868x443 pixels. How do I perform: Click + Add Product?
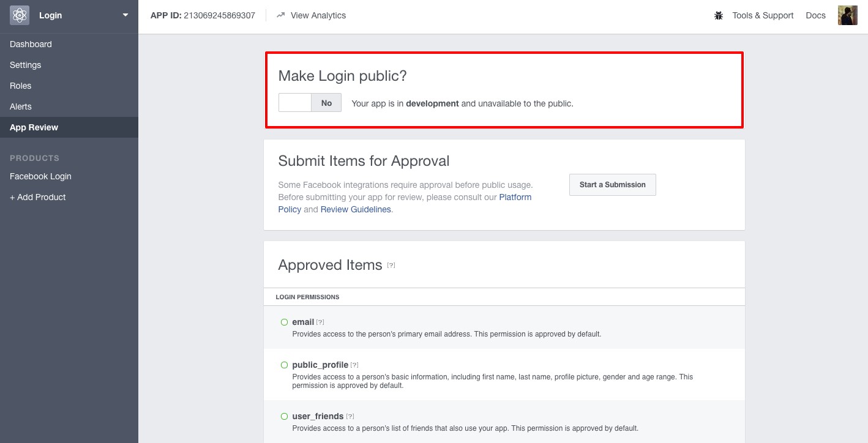point(37,197)
